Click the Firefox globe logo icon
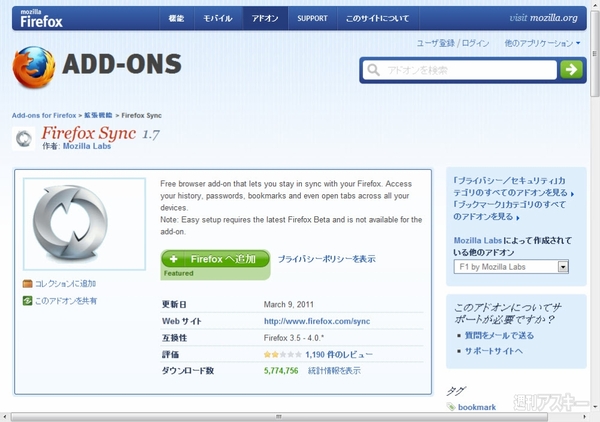 [x=34, y=67]
